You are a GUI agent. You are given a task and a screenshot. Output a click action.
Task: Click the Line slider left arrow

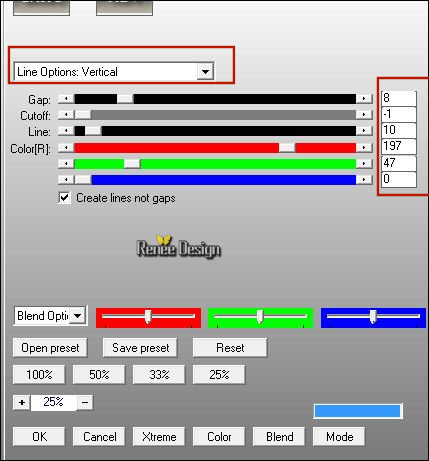[66, 131]
